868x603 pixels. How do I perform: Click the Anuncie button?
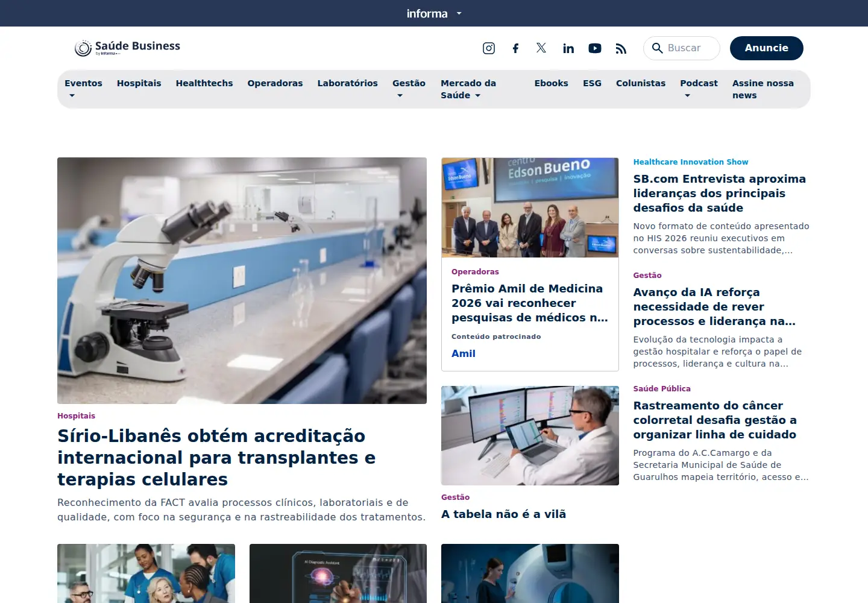[x=767, y=48]
